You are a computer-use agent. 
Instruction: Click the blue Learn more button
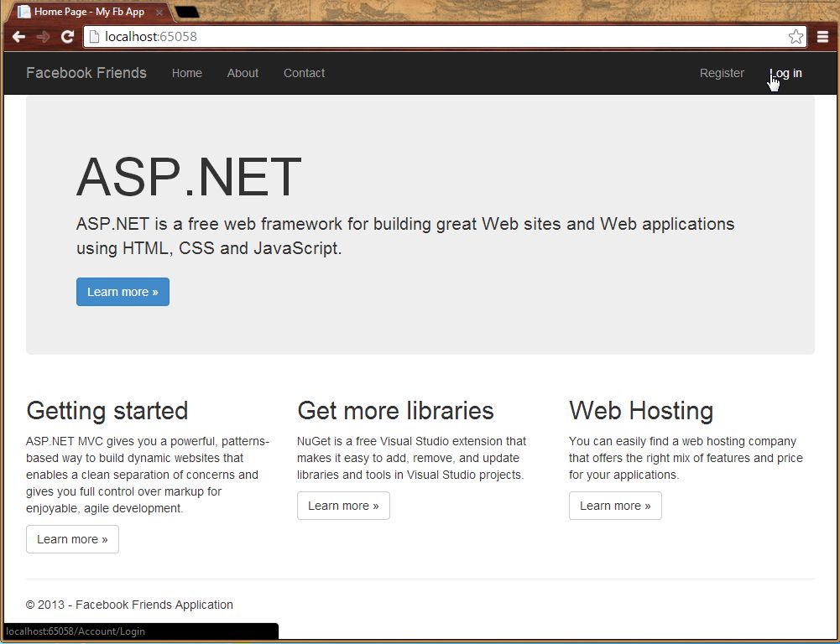(x=123, y=292)
